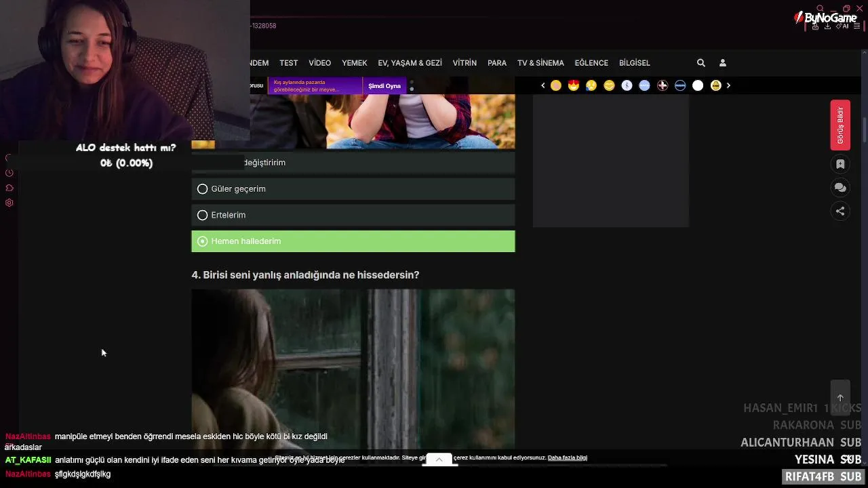The height and width of the screenshot is (488, 868).
Task: Open the VİTRİN menu item
Action: [x=465, y=63]
